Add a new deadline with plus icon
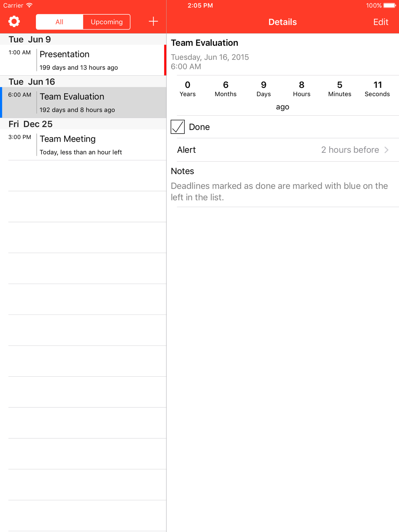This screenshot has height=532, width=399. pos(153,22)
